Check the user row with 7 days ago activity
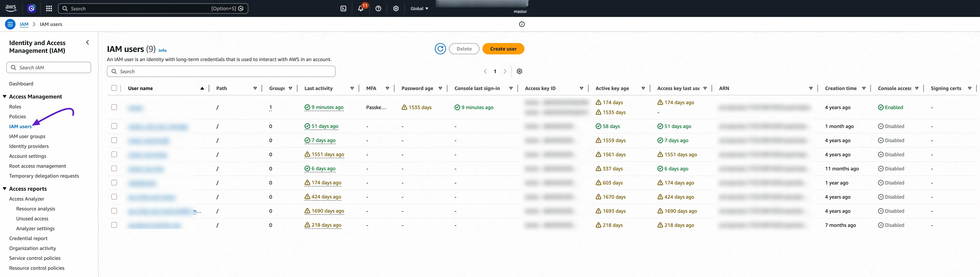This screenshot has height=277, width=980. pyautogui.click(x=114, y=140)
